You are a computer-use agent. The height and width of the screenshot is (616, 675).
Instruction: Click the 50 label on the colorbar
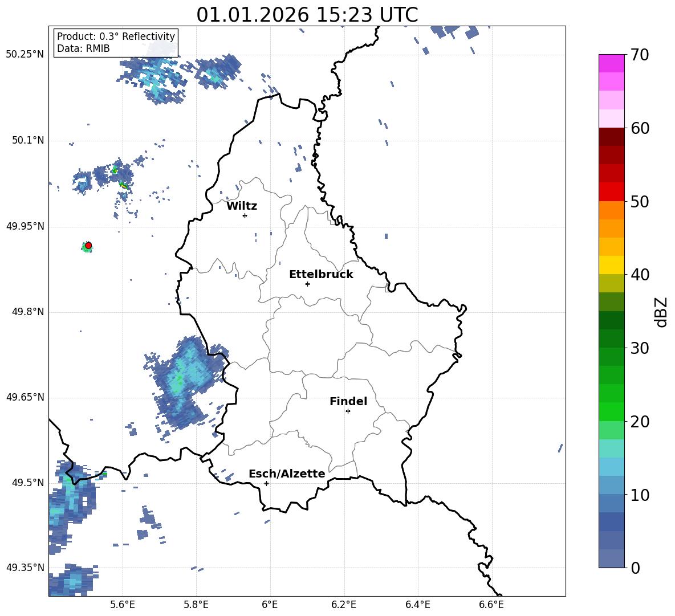(640, 202)
